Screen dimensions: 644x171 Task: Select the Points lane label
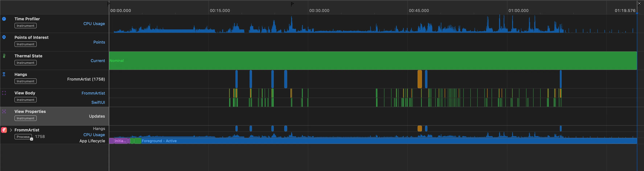pyautogui.click(x=99, y=42)
